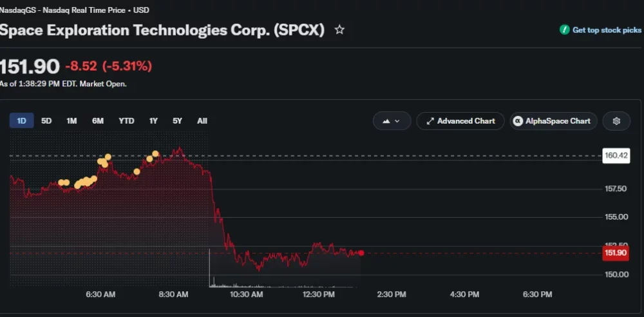This screenshot has height=317, width=644.
Task: Switch chart to 1M range
Action: [x=71, y=121]
